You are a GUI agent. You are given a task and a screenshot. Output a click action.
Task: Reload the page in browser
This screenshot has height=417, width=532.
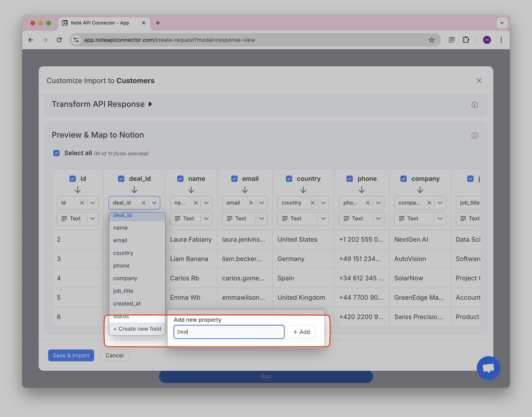(x=59, y=40)
